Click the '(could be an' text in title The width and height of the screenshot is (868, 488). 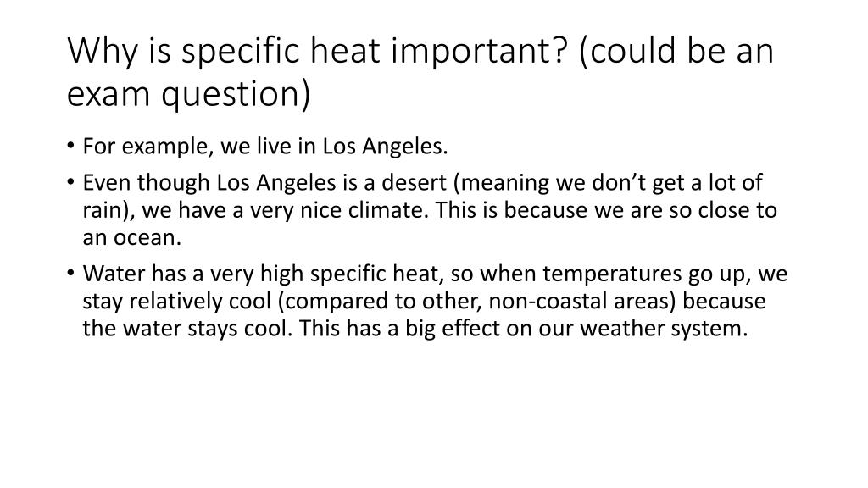[676, 51]
